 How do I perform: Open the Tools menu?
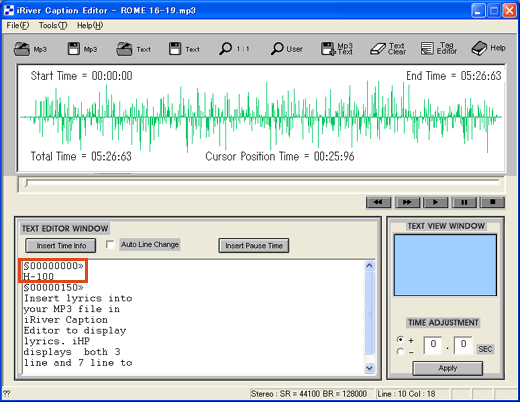pos(53,25)
